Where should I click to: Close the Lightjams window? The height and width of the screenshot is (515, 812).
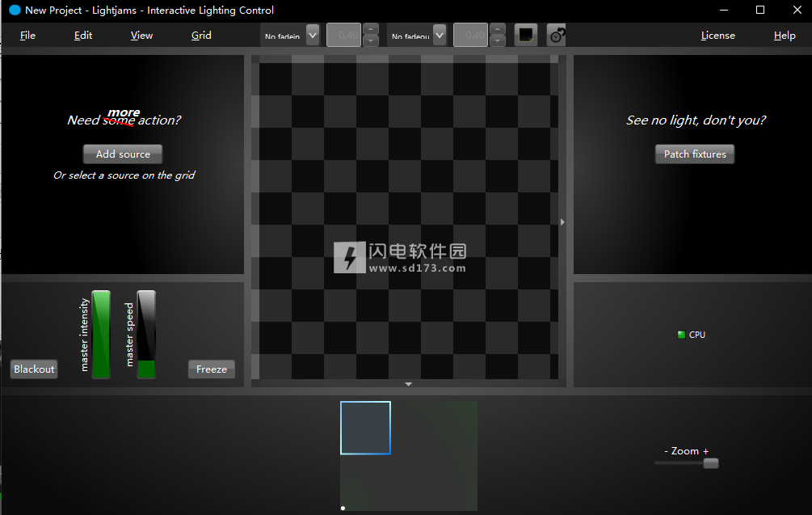point(797,10)
